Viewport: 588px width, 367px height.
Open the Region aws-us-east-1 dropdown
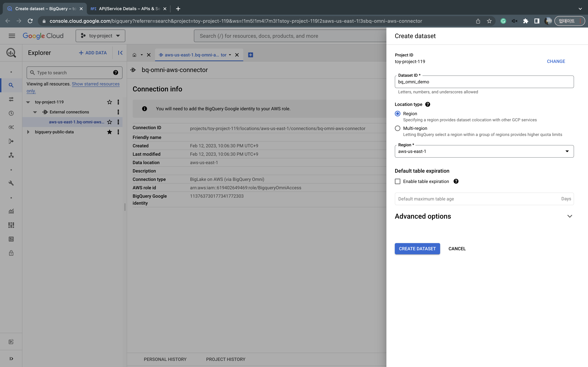(x=484, y=152)
